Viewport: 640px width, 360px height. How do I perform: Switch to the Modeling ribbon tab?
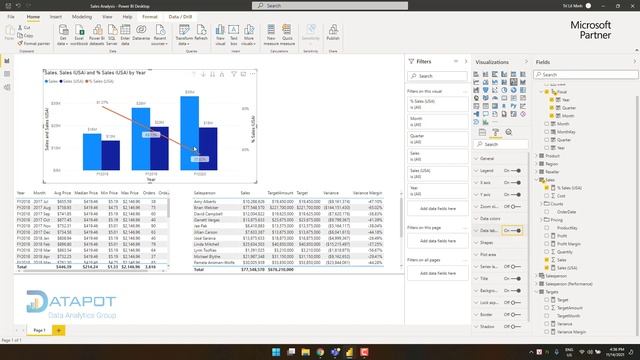point(82,17)
